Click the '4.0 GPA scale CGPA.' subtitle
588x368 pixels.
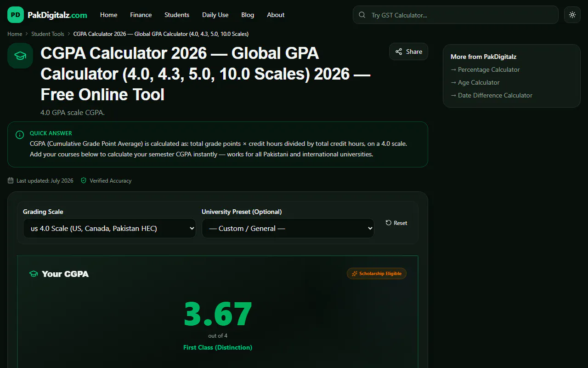pos(73,112)
